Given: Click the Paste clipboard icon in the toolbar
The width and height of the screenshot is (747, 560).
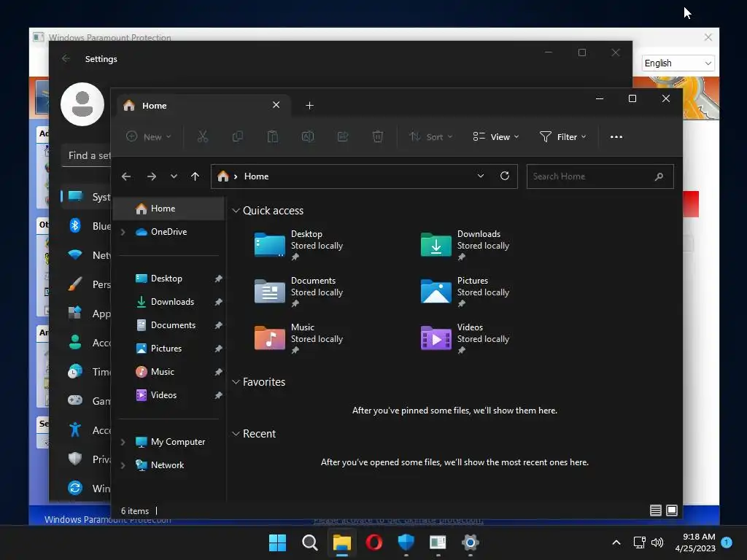Looking at the screenshot, I should tap(273, 136).
